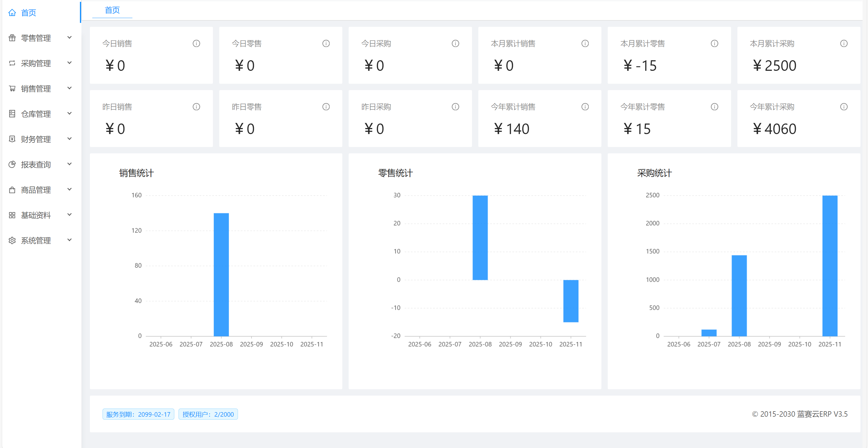The height and width of the screenshot is (448, 868).
Task: Expand the 采购管理 menu chevron
Action: (x=69, y=63)
